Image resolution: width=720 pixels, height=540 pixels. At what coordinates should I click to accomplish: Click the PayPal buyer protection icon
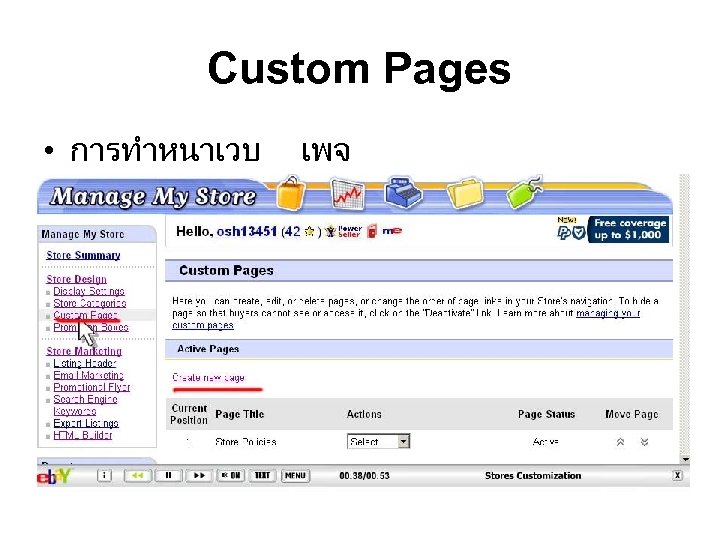click(x=571, y=233)
